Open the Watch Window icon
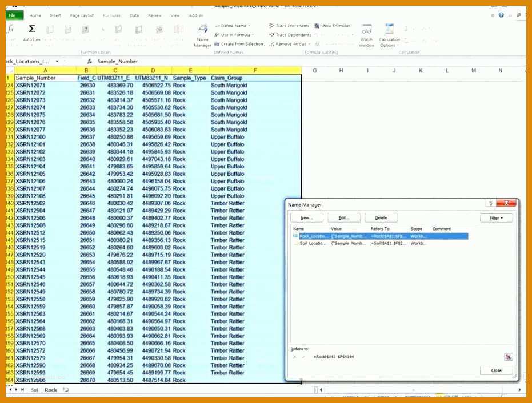This screenshot has height=403, width=532. [x=366, y=29]
